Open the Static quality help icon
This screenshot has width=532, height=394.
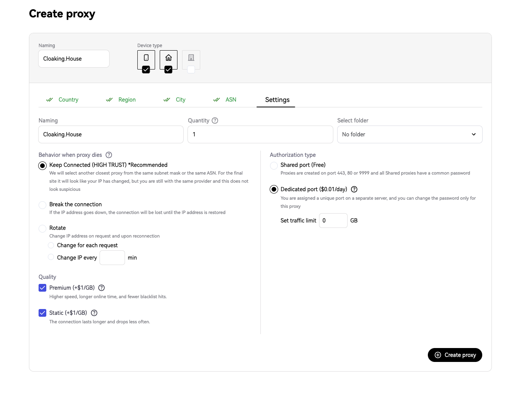point(94,313)
